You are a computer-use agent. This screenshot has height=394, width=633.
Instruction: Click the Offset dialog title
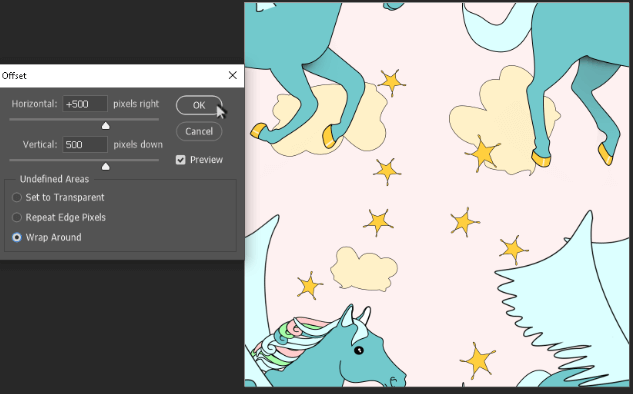click(x=14, y=75)
